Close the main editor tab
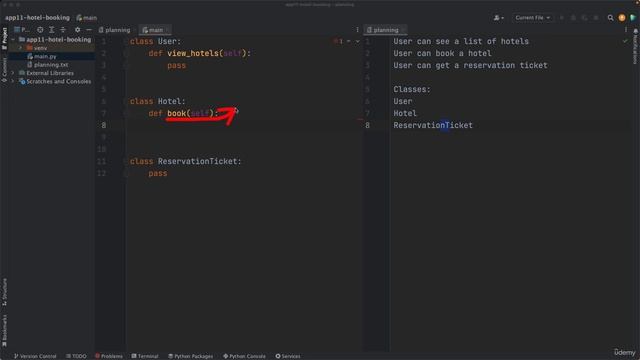640x360 pixels. pos(167,30)
